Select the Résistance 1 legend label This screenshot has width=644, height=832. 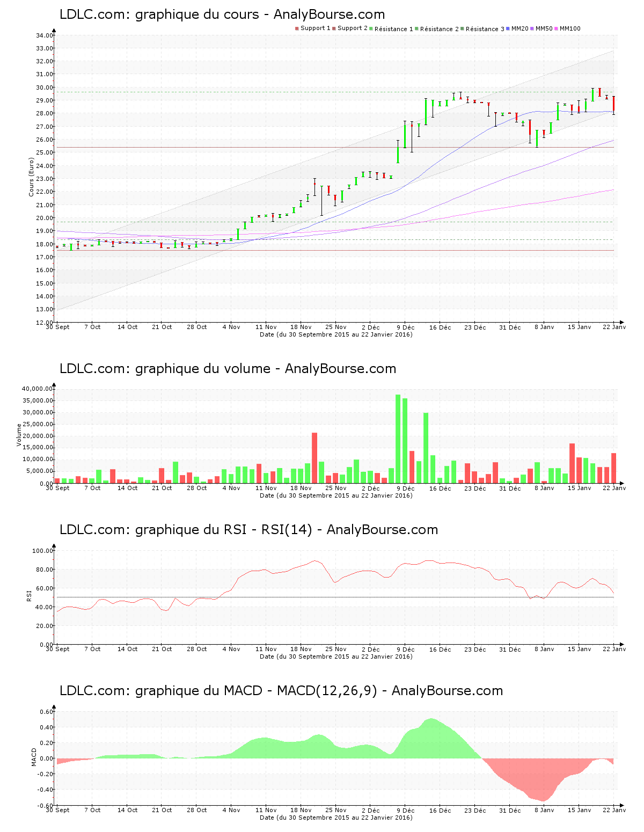(x=394, y=28)
